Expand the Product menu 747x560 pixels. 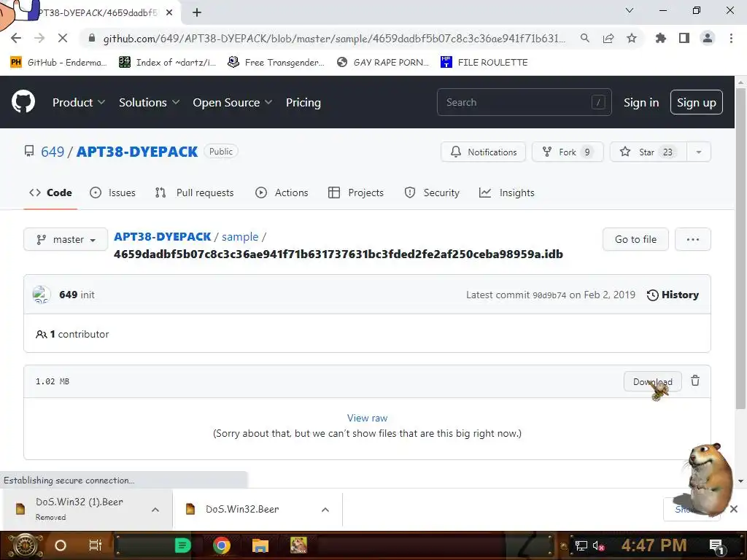pyautogui.click(x=79, y=102)
